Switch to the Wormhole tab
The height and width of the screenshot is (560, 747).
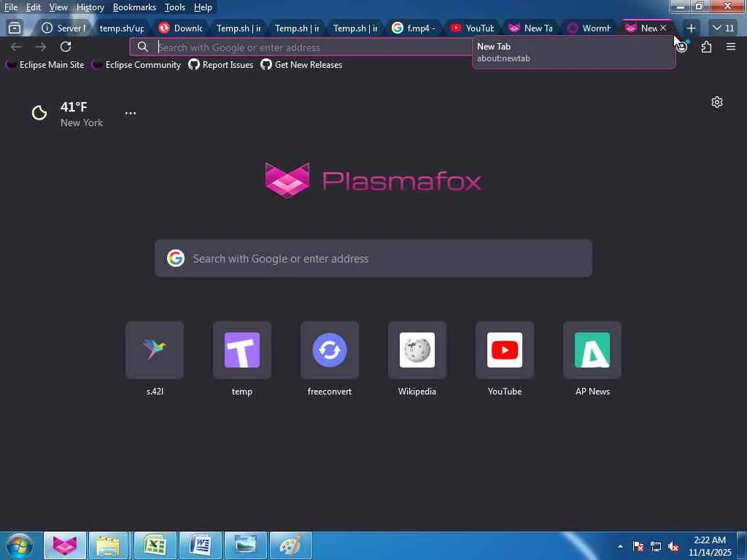coord(589,28)
